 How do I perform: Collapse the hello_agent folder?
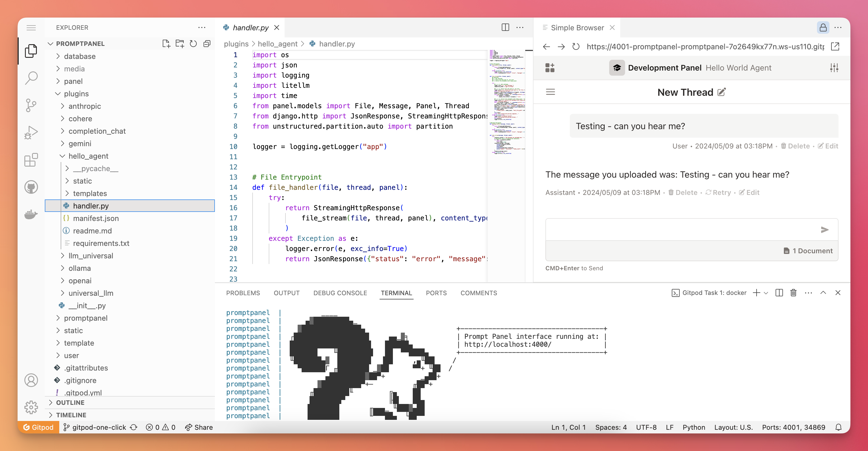pos(88,156)
